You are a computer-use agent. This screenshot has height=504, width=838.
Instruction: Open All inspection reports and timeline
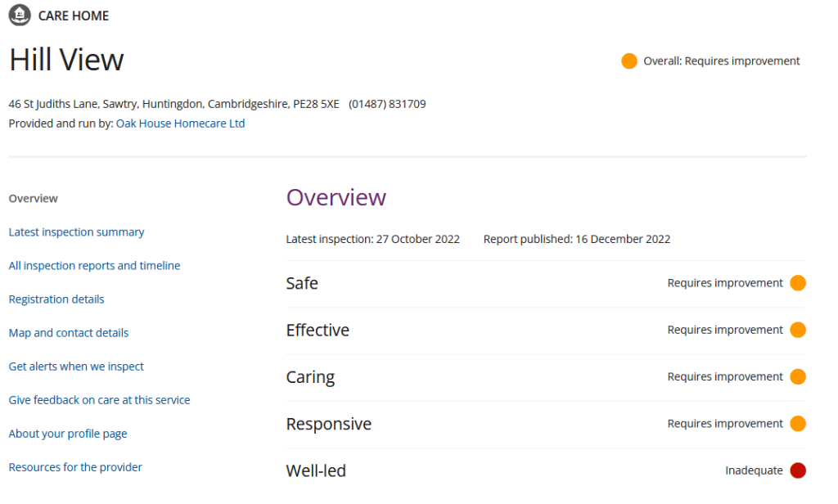94,266
